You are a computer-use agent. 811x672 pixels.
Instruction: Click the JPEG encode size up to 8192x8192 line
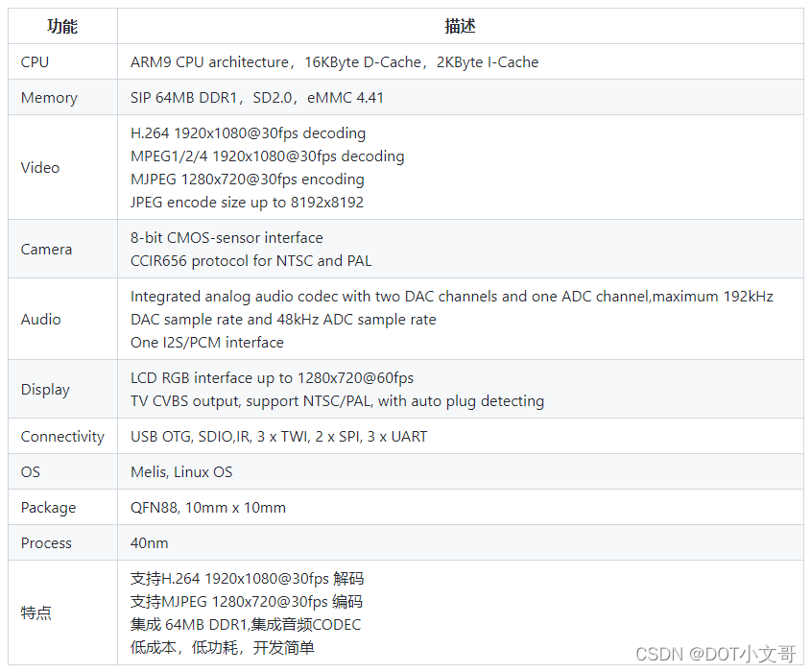(x=247, y=203)
